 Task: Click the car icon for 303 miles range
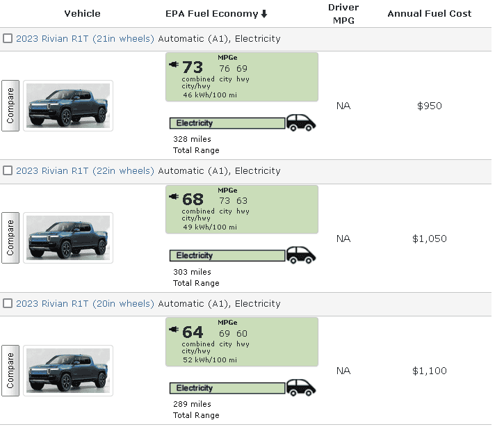pos(301,255)
